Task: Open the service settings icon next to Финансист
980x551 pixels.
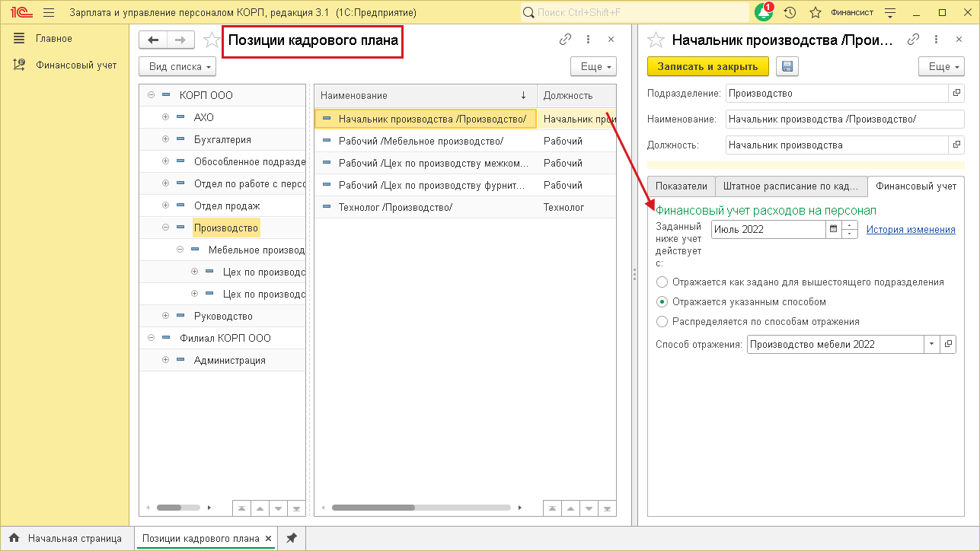Action: pyautogui.click(x=890, y=12)
